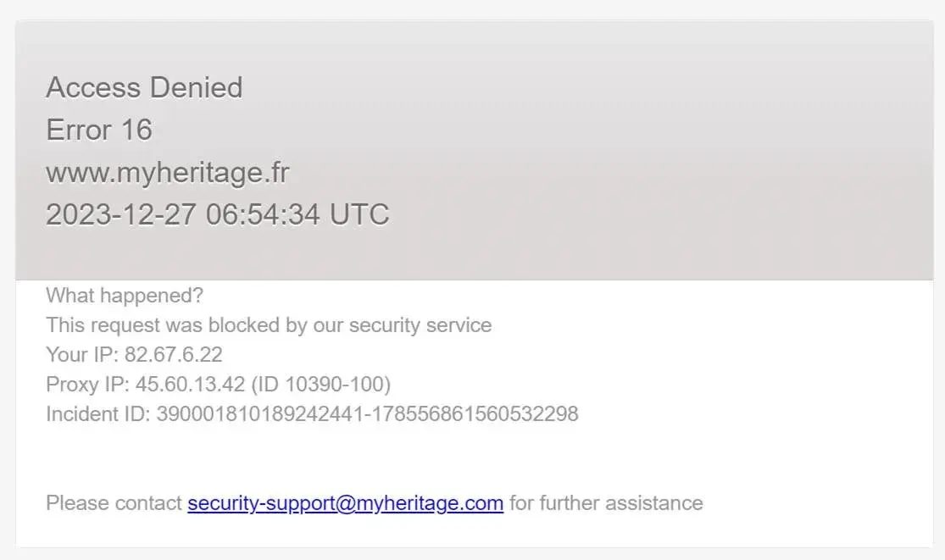Select the long incident ID number

pyautogui.click(x=367, y=414)
